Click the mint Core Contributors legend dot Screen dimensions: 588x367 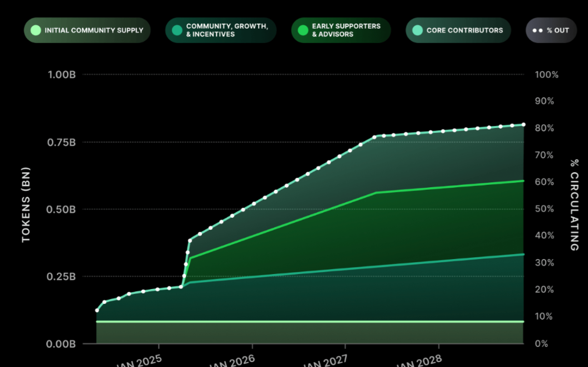pyautogui.click(x=417, y=31)
